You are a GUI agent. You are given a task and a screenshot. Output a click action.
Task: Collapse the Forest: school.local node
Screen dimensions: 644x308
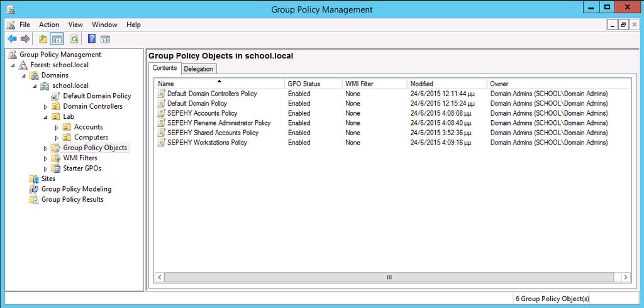[13, 65]
